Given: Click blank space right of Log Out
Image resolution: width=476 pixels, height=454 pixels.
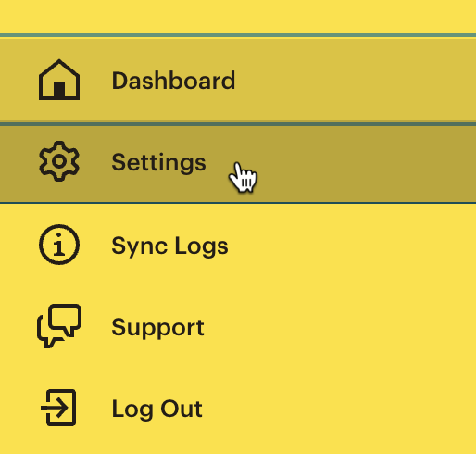Looking at the screenshot, I should coord(340,408).
